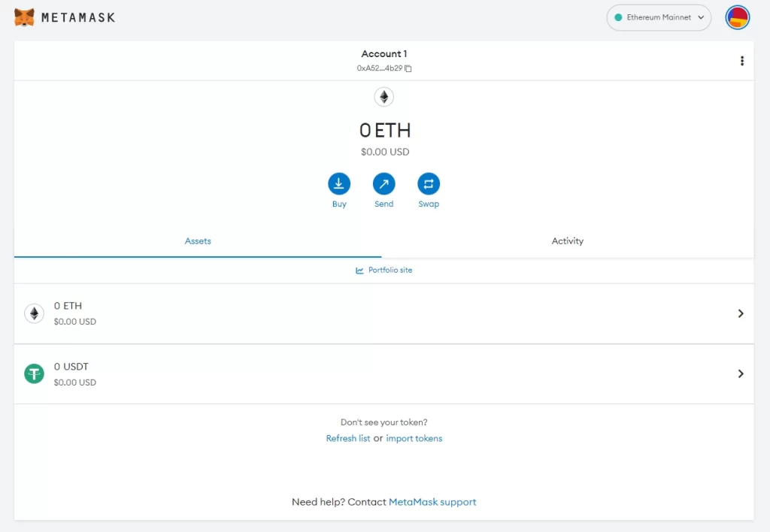Click the USDT Tether token icon

tap(35, 374)
